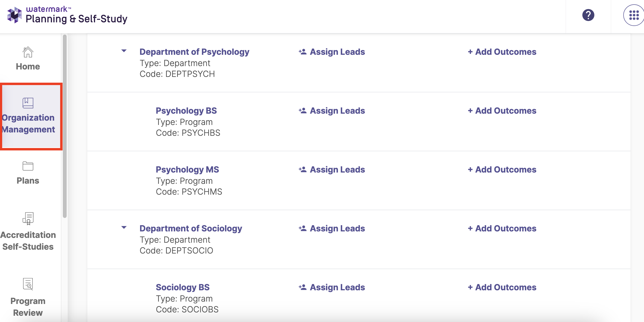Screen dimensions: 644x322
Task: Open Accreditation Self-Studies section
Action: [28, 232]
